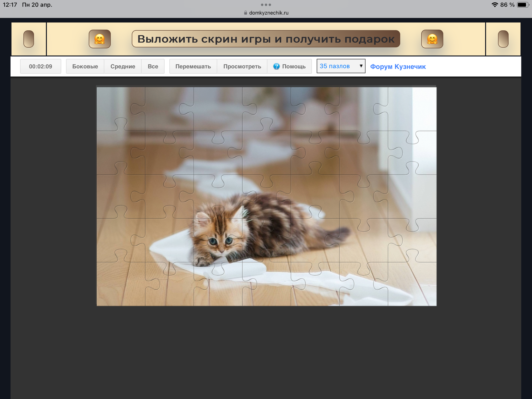Viewport: 532px width, 399px height.
Task: Click the left hugging emoji button
Action: 100,39
